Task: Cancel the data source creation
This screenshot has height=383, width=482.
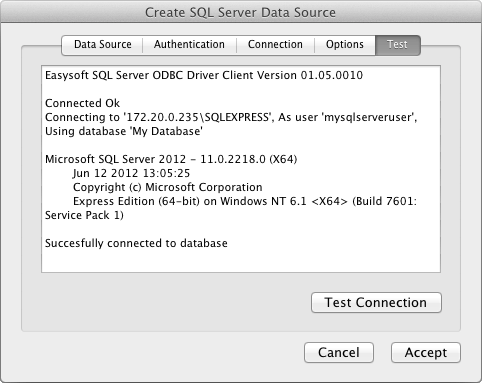Action: tap(339, 352)
